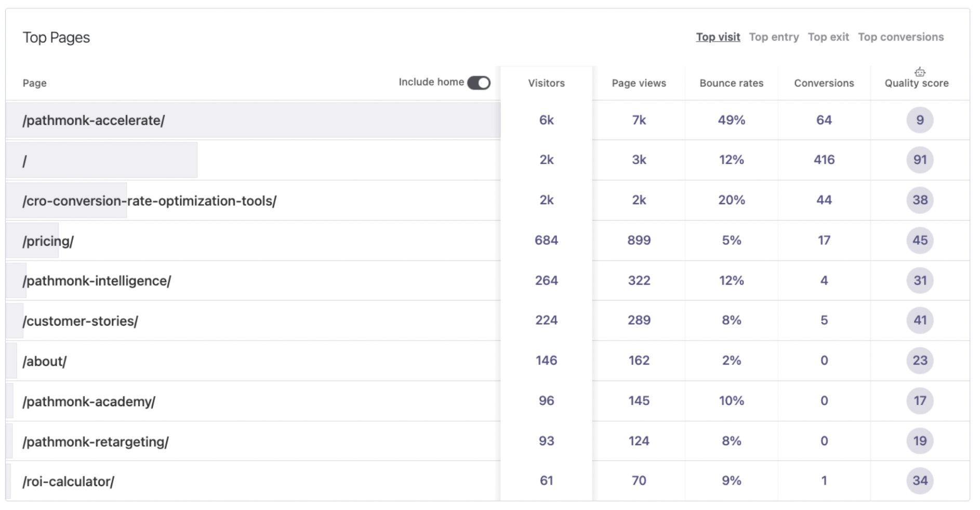Screen dimensions: 980x510
Task: Click the quality score badge showing 91
Action: coord(919,160)
